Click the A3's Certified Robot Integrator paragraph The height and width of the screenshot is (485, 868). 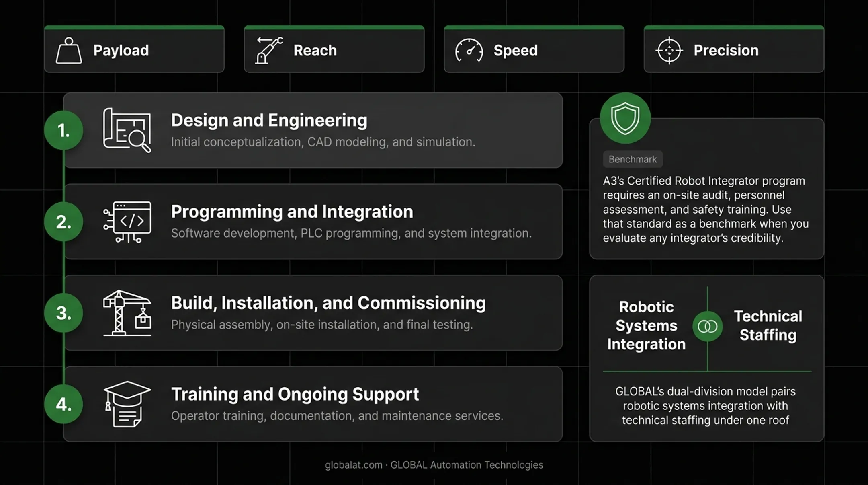(x=706, y=210)
